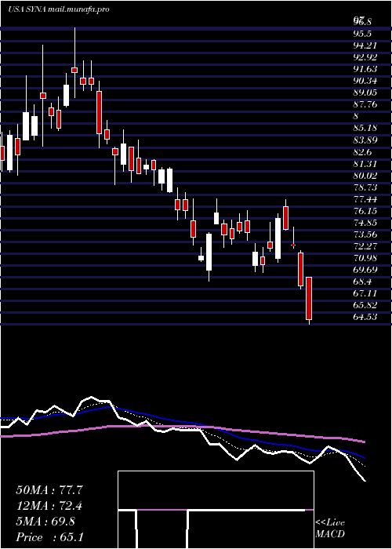Click the "50MA : 77.7" indicator readout
Screen dimensions: 392x549
[49, 490]
